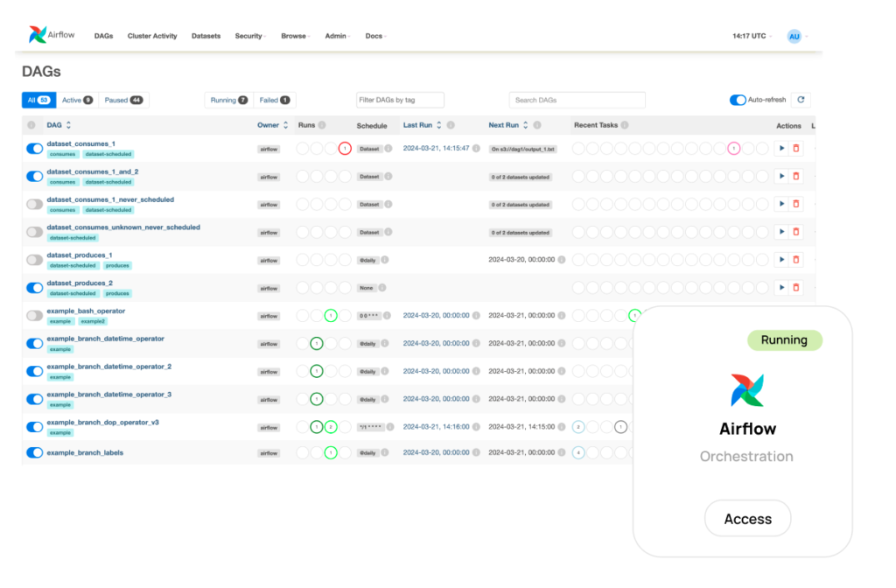The width and height of the screenshot is (896, 588).
Task: Click run circle for example_branch_datetime_operator
Action: tap(317, 343)
